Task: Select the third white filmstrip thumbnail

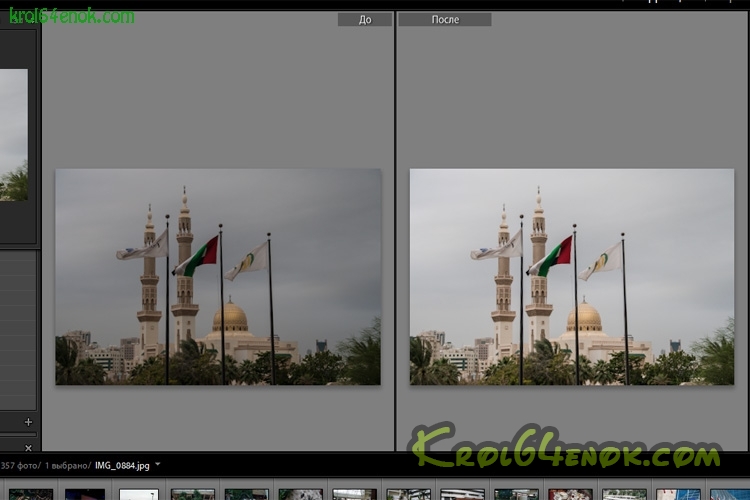Action: (x=139, y=494)
